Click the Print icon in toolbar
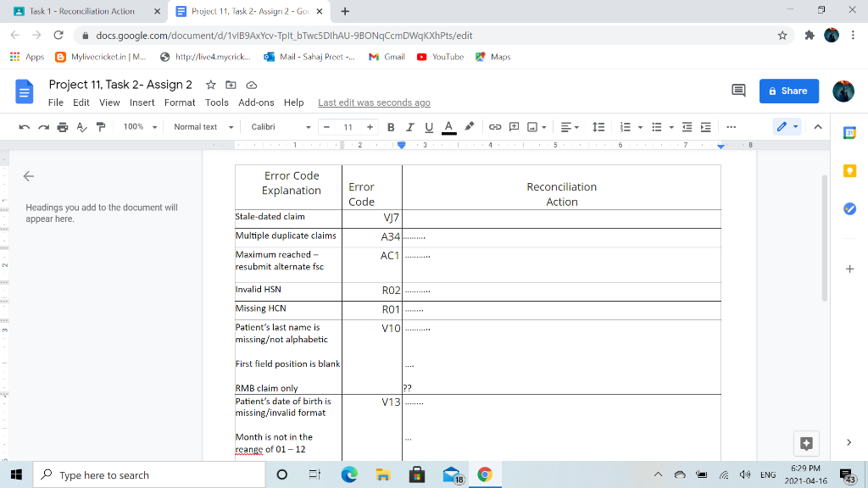868x488 pixels. (64, 127)
